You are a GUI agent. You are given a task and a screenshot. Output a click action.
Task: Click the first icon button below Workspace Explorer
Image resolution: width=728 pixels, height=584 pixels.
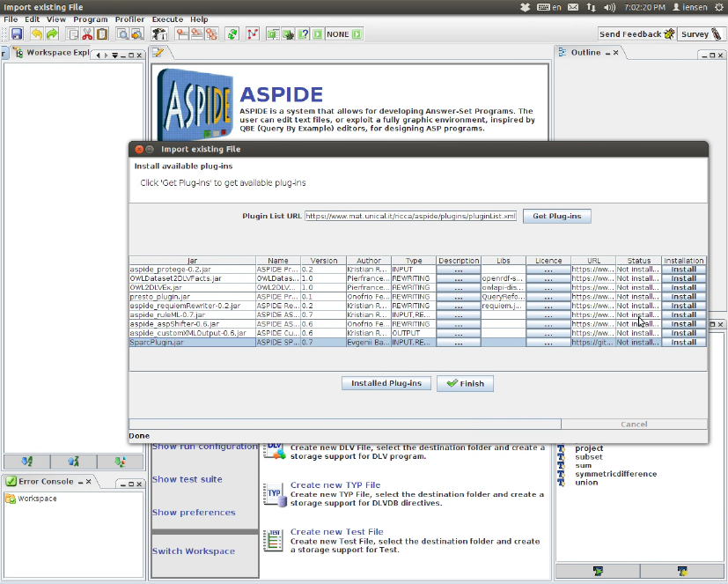(x=27, y=462)
